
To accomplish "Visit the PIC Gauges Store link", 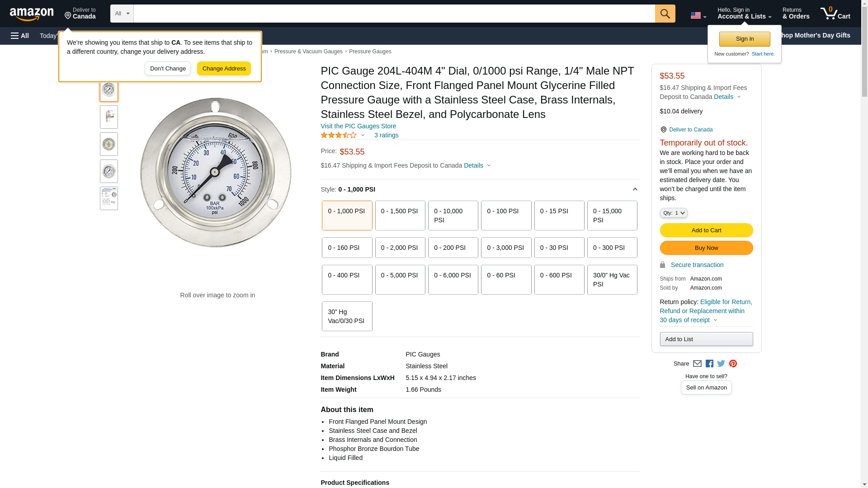I will tap(358, 126).
